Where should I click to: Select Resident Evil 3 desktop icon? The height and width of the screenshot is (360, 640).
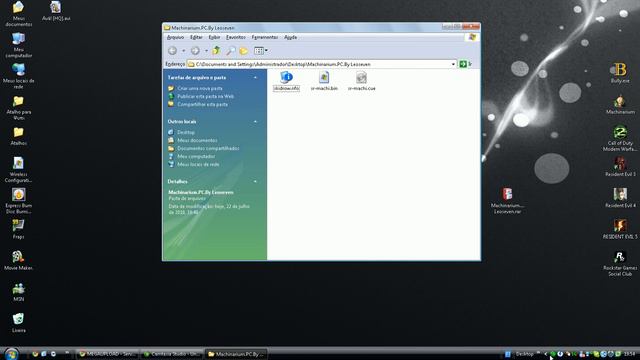620,167
